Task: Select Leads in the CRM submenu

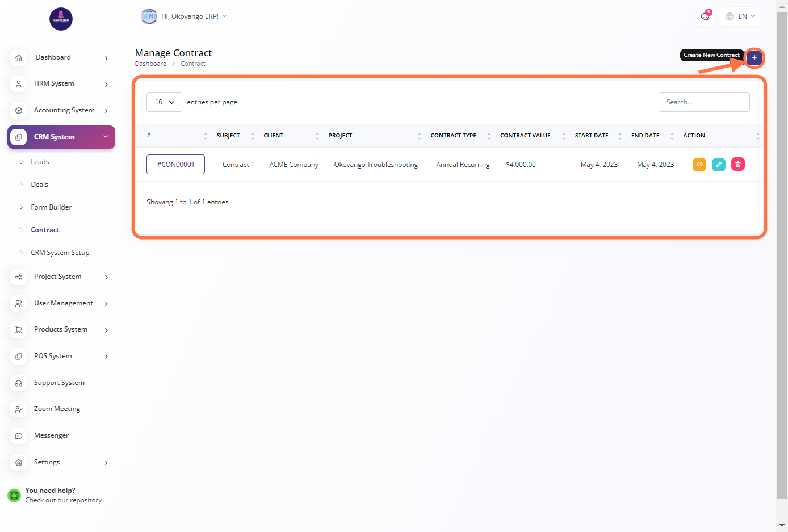Action: (x=40, y=162)
